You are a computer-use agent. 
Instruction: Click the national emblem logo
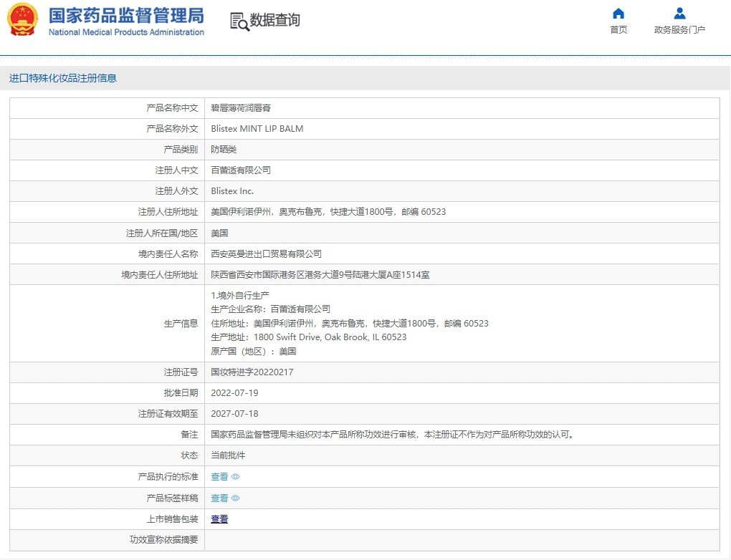pyautogui.click(x=22, y=20)
